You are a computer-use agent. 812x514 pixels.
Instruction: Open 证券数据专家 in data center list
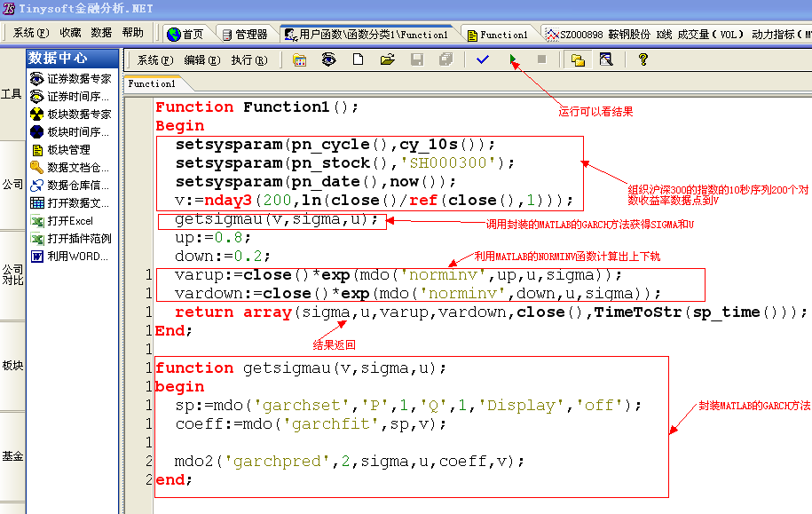[x=78, y=79]
